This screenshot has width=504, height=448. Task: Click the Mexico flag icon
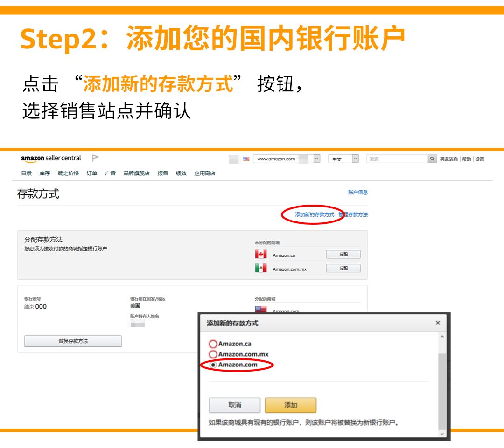click(x=261, y=268)
